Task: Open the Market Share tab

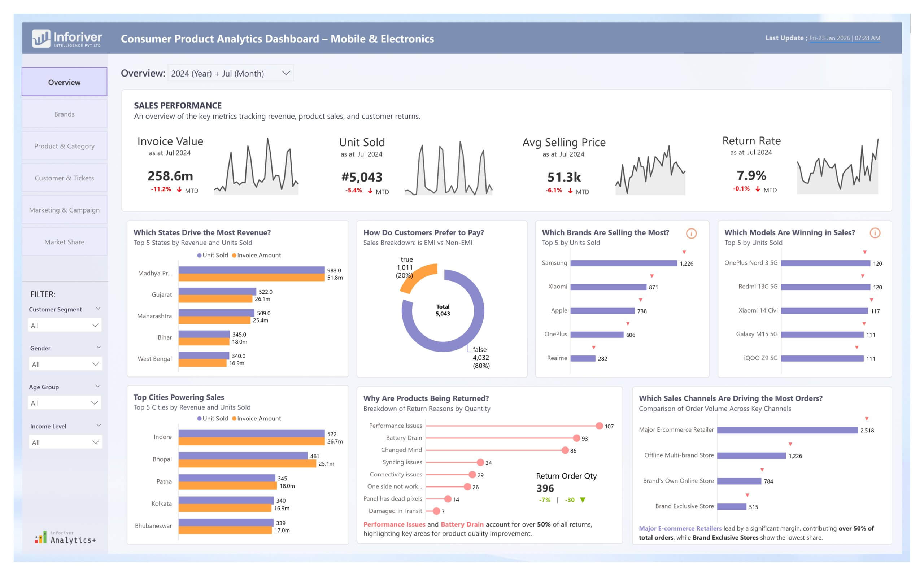Action: pyautogui.click(x=64, y=242)
